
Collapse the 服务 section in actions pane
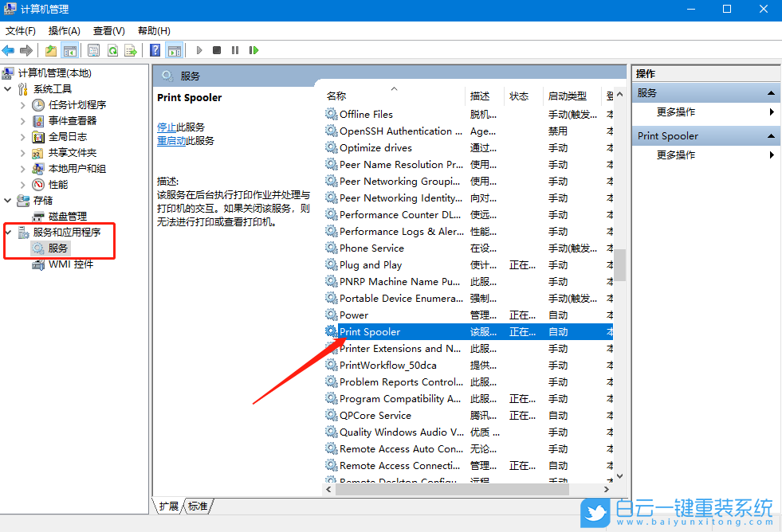coord(771,93)
